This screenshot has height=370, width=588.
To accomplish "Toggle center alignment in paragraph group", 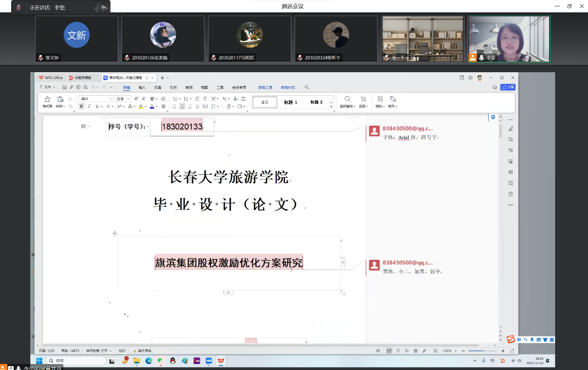I will click(x=182, y=106).
